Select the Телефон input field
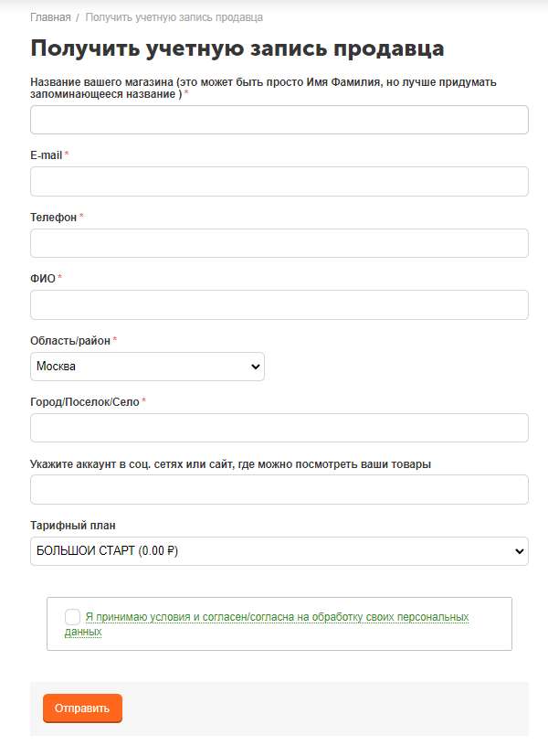The height and width of the screenshot is (756, 548). point(279,243)
